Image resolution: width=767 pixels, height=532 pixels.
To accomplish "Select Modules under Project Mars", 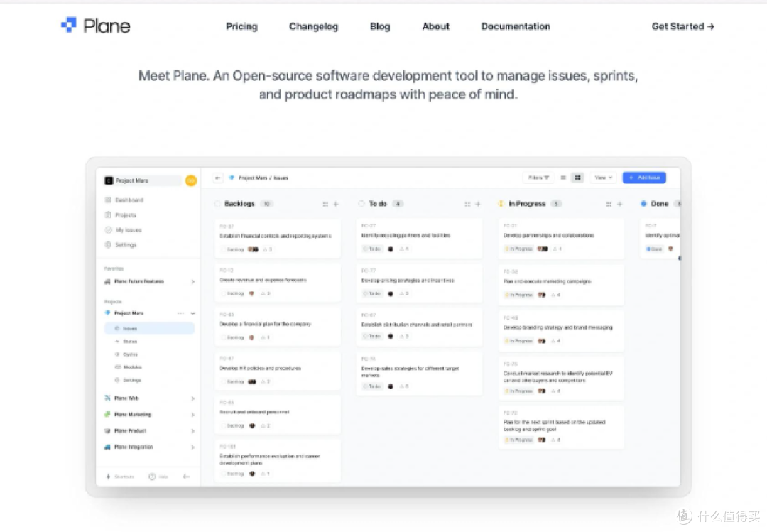I will pos(128,367).
